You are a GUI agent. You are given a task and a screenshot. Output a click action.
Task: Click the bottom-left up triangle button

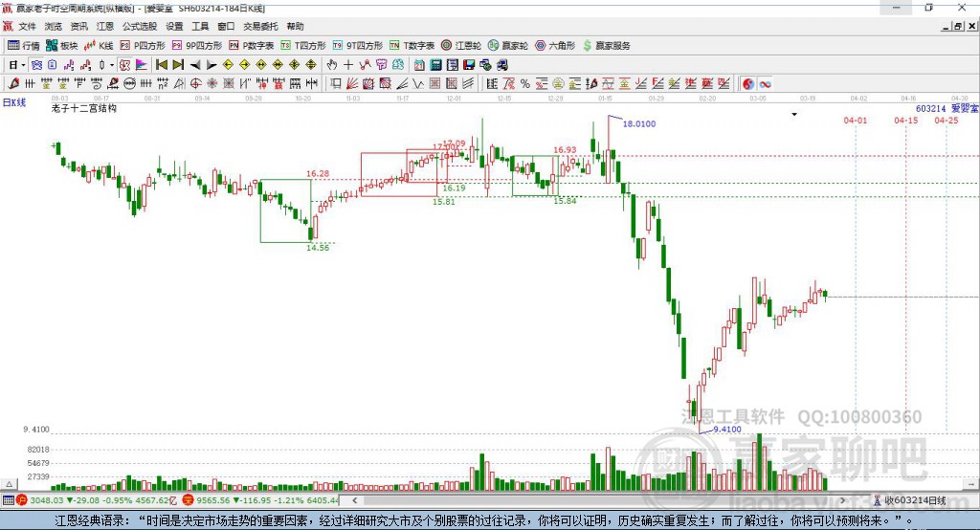coord(9,484)
